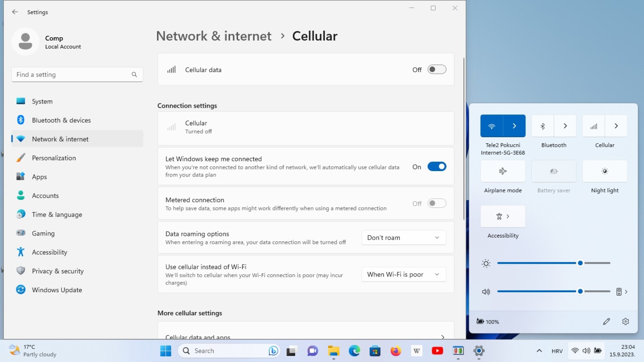Screen dimensions: 644x362
Task: Show hidden tray icons chevron
Action: pyautogui.click(x=539, y=351)
